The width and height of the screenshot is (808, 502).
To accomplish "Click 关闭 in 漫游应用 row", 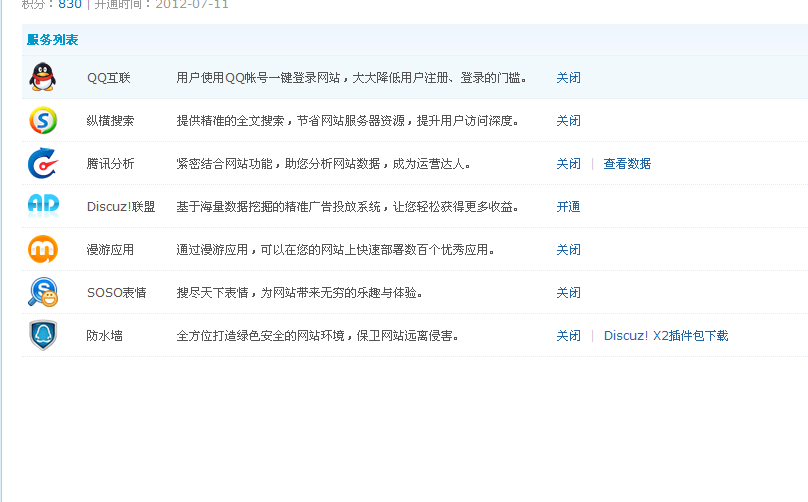I will (x=568, y=250).
